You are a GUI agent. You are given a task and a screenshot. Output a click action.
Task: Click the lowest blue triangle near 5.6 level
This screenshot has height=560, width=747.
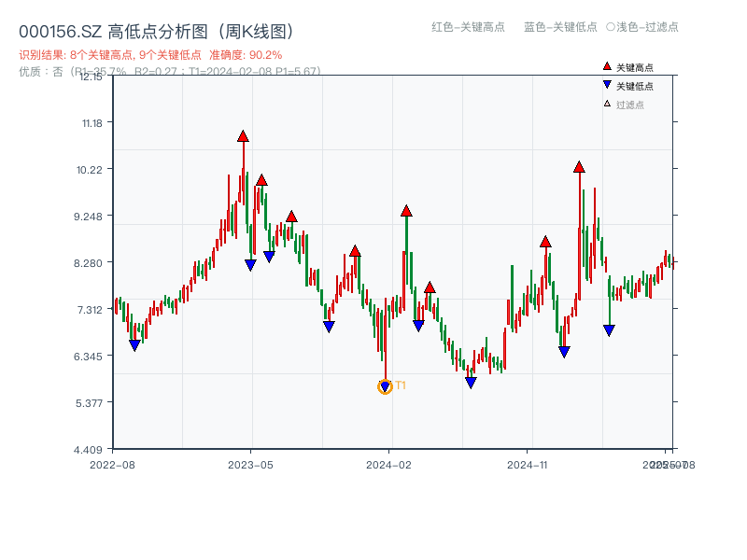coord(384,385)
